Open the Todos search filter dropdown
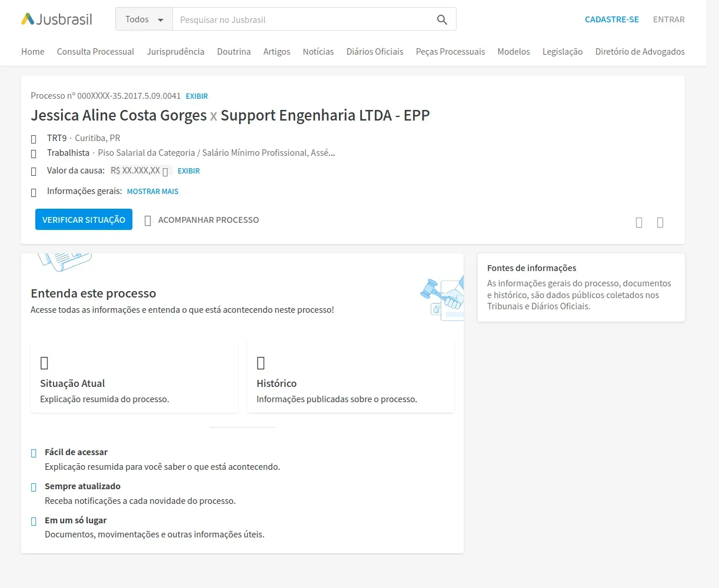Image resolution: width=719 pixels, height=588 pixels. click(144, 19)
